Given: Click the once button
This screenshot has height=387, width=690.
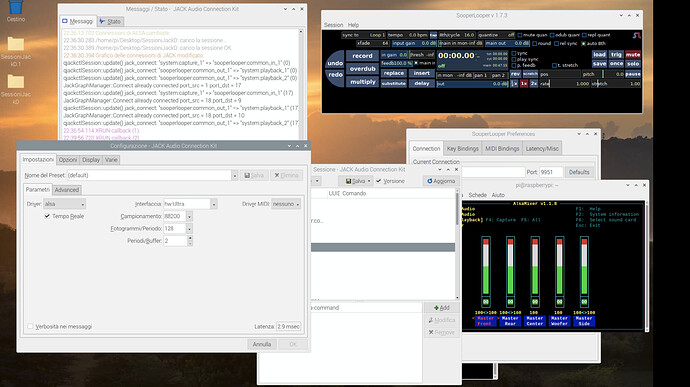Looking at the screenshot, I should [616, 64].
